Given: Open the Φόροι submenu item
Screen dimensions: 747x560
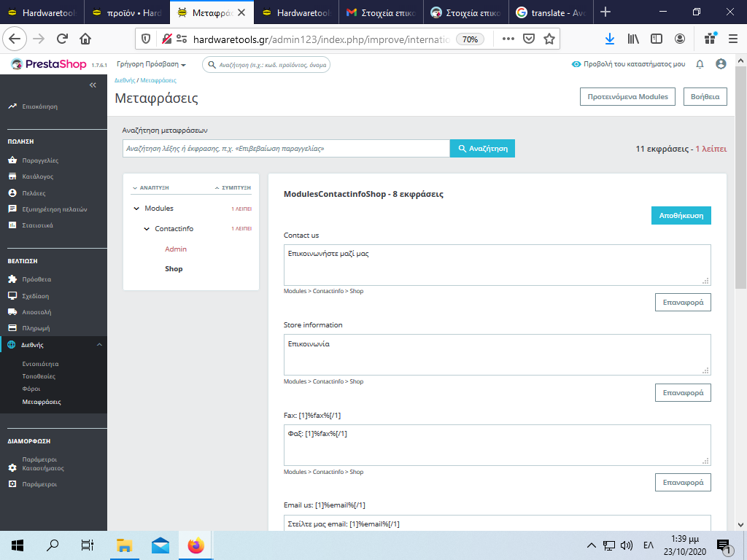Looking at the screenshot, I should click(x=31, y=389).
